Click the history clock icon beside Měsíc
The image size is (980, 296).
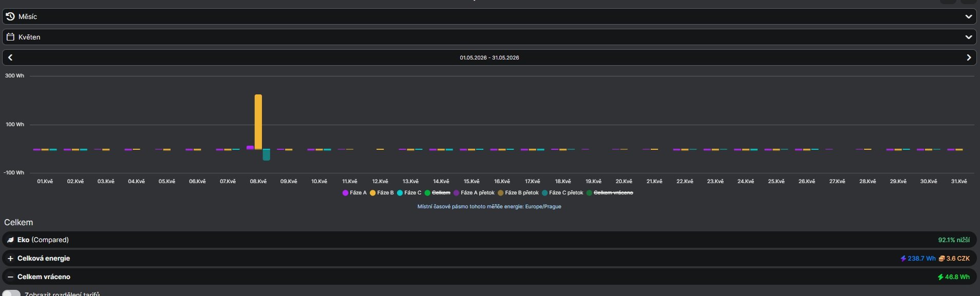[x=10, y=16]
